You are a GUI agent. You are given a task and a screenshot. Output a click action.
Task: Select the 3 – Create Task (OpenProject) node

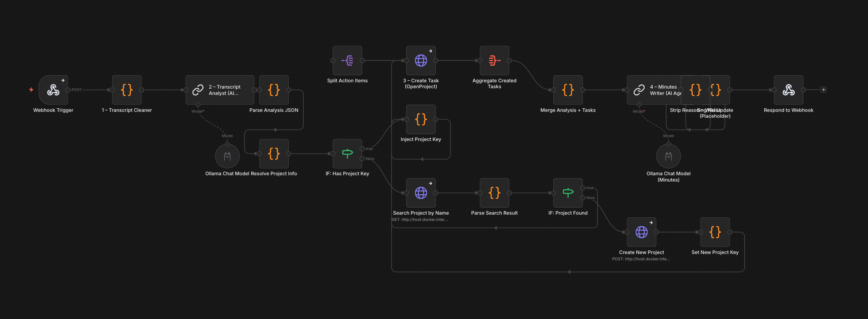click(x=421, y=61)
